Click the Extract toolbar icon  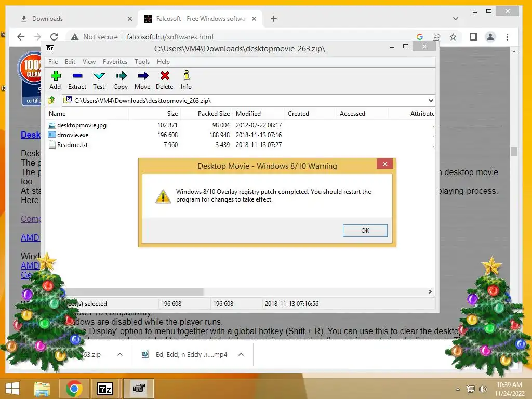point(77,80)
